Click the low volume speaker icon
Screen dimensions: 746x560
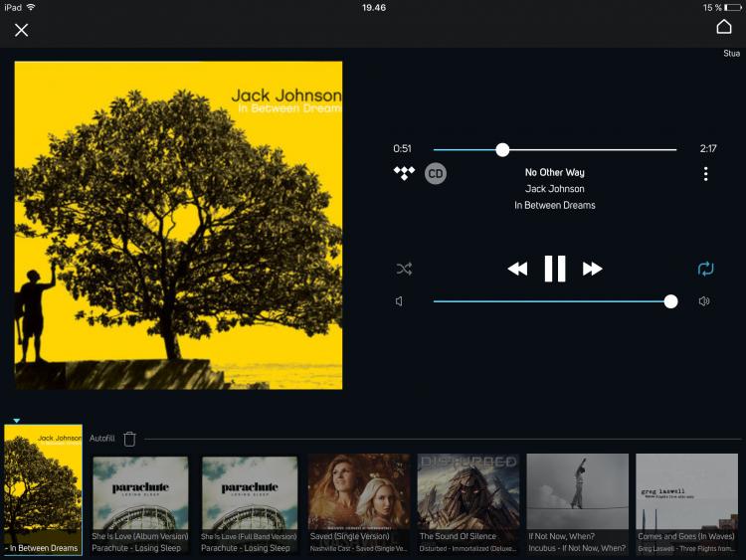pyautogui.click(x=399, y=301)
